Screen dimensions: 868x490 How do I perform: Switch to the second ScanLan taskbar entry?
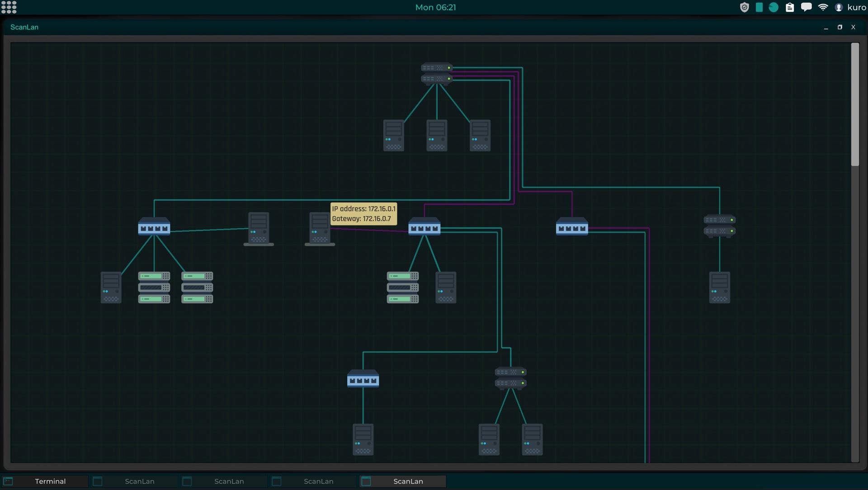click(224, 481)
